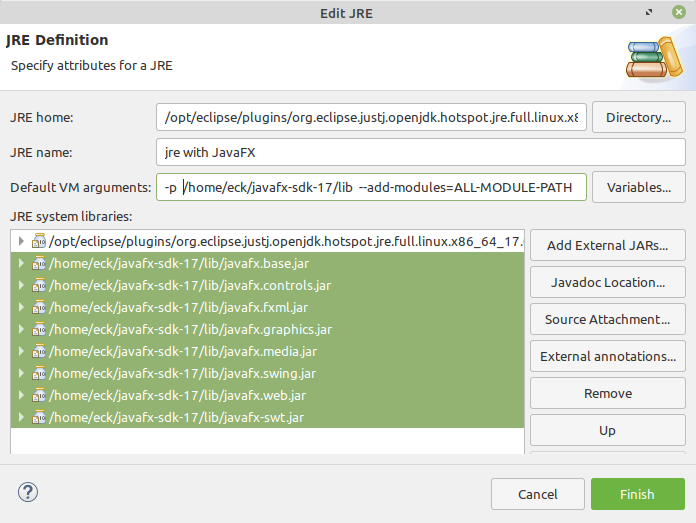The image size is (696, 523).
Task: Click the javafx.controls.jar library icon
Action: pyautogui.click(x=39, y=285)
